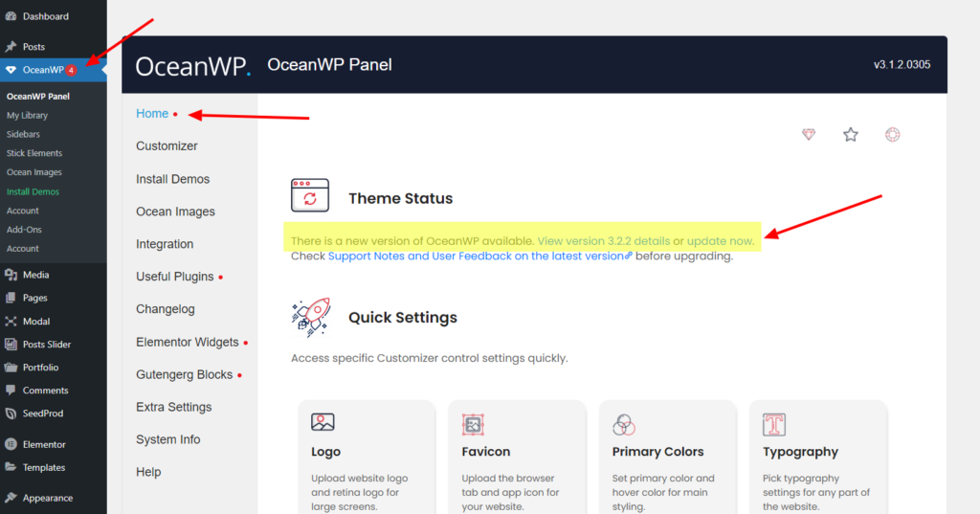Click the Typography card T icon
Screen dimensions: 980x514
coord(773,425)
